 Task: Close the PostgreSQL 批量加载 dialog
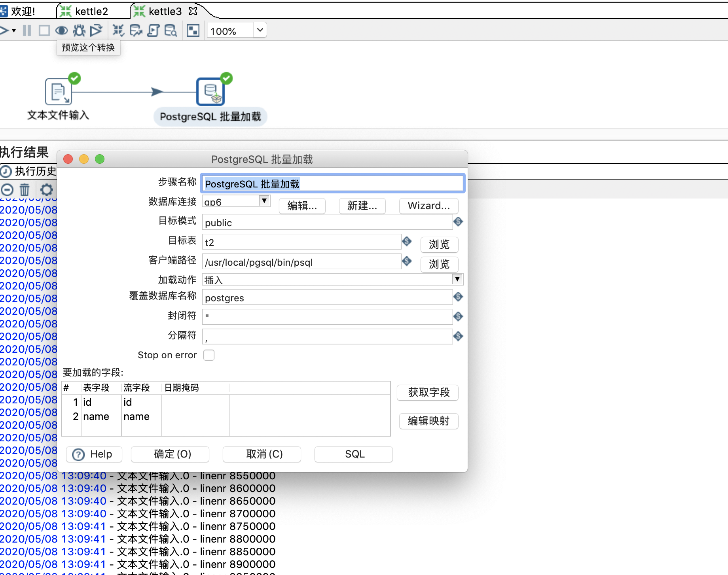[68, 159]
